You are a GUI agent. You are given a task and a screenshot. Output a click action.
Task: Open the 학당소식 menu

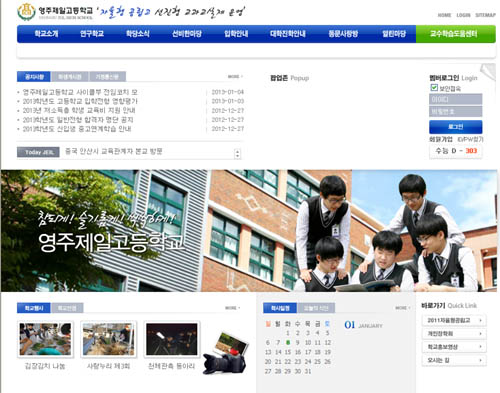(138, 34)
